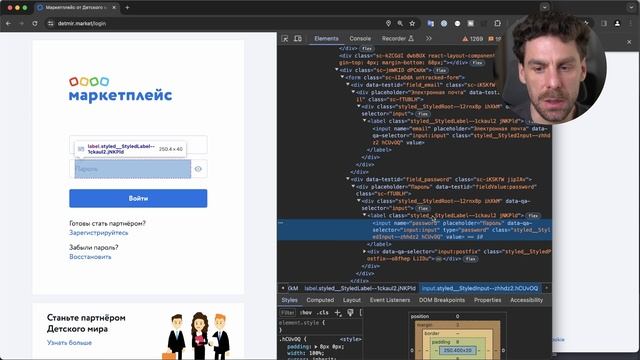Collapse the div placeholder Пароль node
The height and width of the screenshot is (360, 640).
coord(353,186)
